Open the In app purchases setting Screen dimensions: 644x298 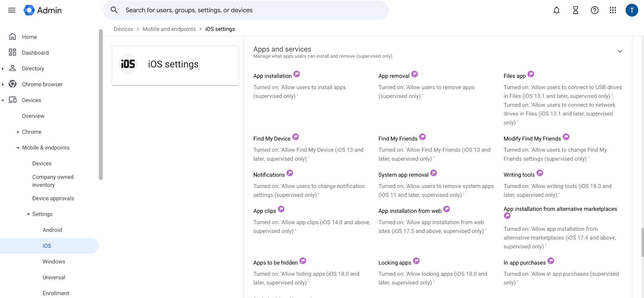[525, 263]
